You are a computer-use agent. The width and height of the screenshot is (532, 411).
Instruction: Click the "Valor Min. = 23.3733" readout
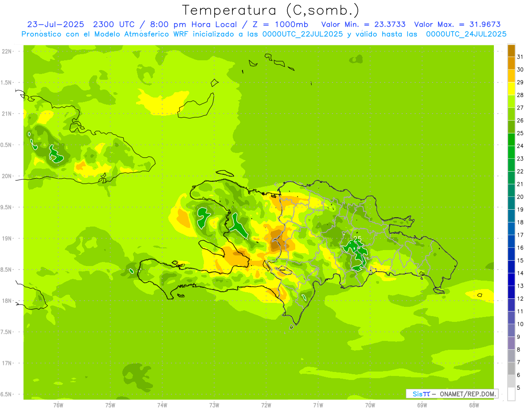pos(363,24)
